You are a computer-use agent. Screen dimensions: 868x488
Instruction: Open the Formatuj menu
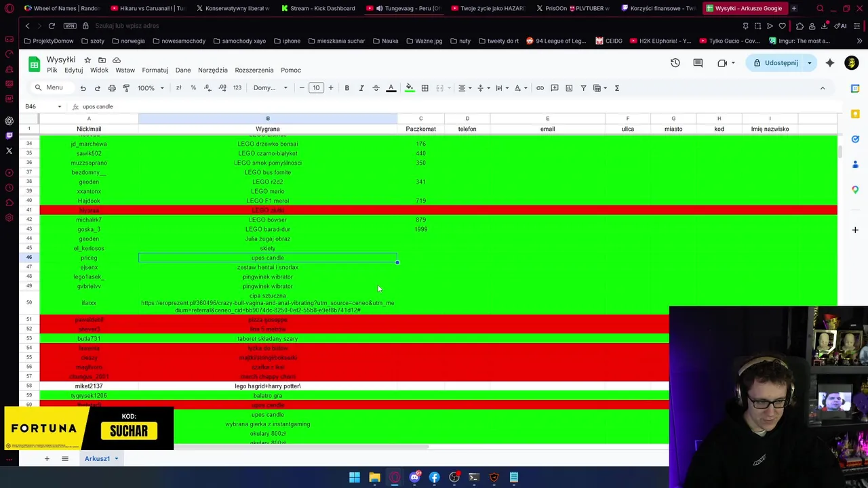[x=155, y=70]
